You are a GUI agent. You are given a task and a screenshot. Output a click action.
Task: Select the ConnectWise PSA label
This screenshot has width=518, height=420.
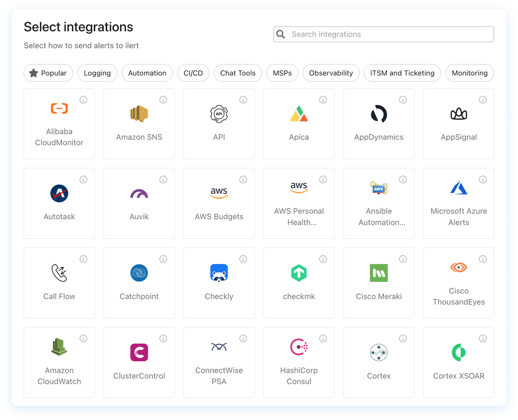pyautogui.click(x=219, y=376)
